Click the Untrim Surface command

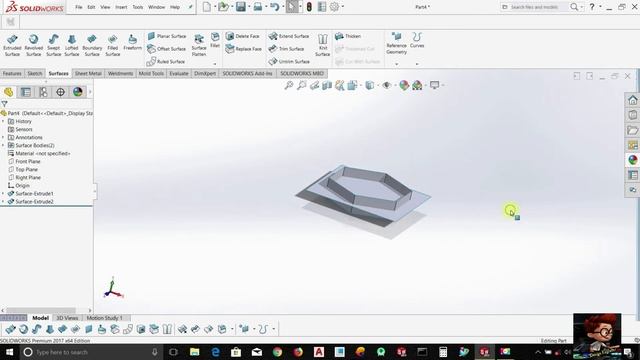[x=289, y=62]
